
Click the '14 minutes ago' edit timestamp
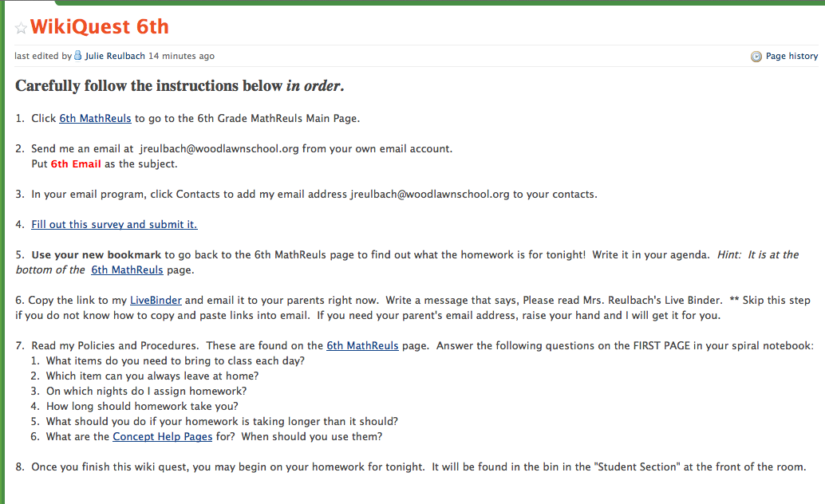(x=181, y=57)
